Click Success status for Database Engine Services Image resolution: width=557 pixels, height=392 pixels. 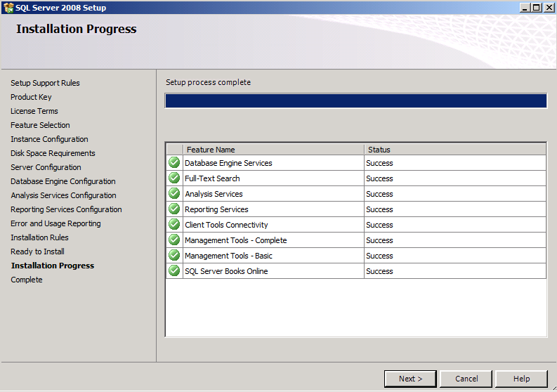pos(379,163)
